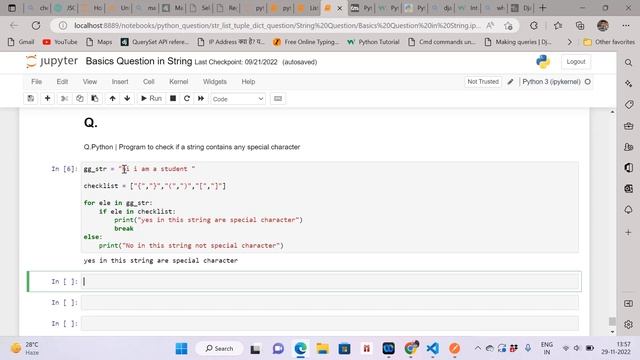Open the Cell menu
Screen dimensions: 640x360
(149, 82)
